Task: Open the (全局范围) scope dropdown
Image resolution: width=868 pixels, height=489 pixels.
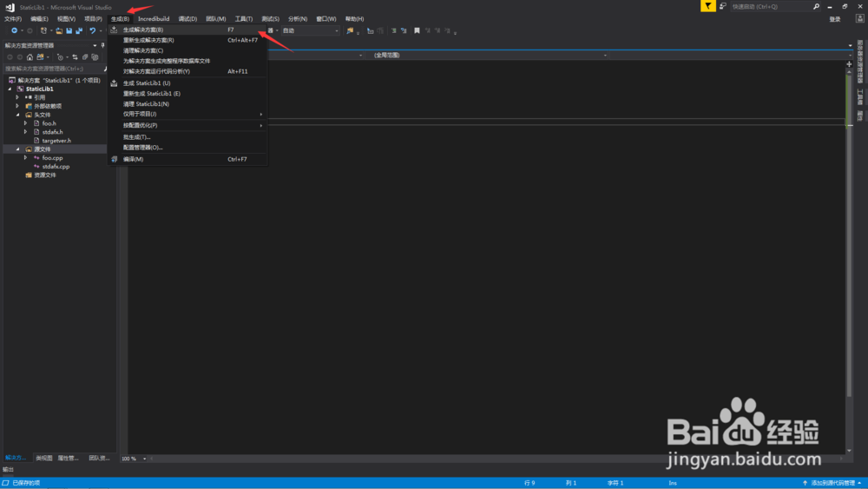Action: pos(486,55)
